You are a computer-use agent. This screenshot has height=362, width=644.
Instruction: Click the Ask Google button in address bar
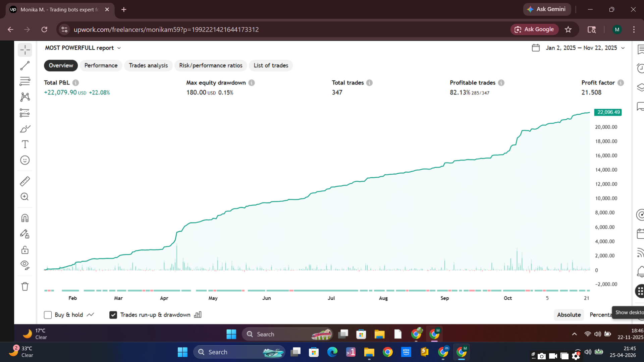[x=535, y=29]
